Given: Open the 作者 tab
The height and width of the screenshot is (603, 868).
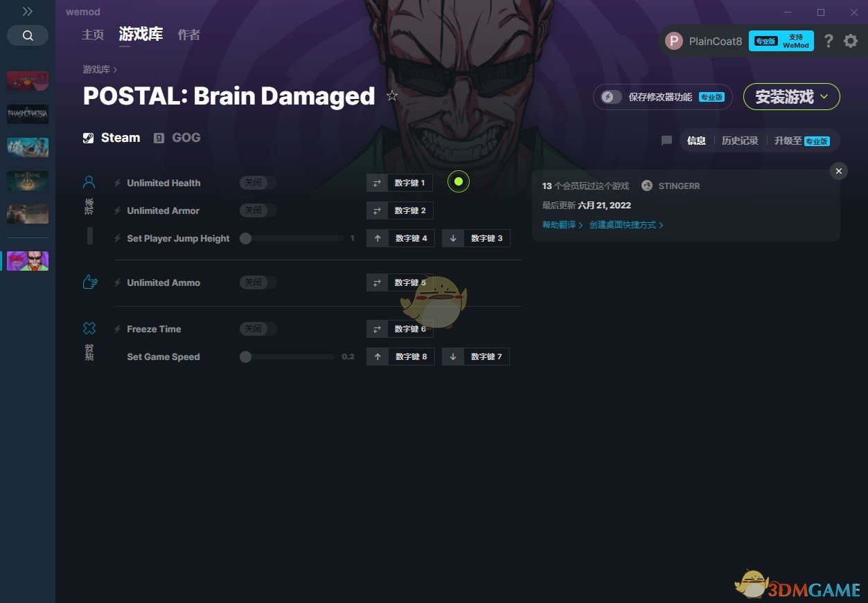Looking at the screenshot, I should [189, 35].
